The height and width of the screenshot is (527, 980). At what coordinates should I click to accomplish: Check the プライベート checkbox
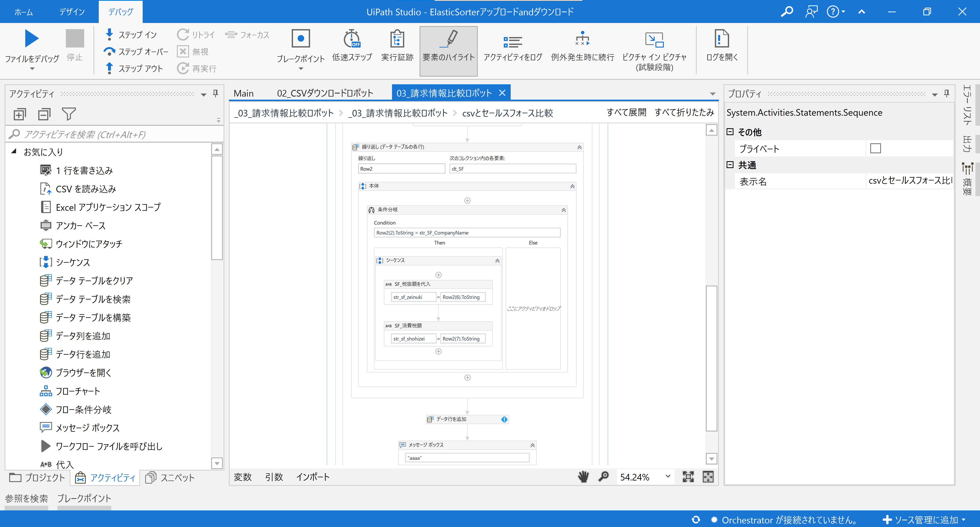pyautogui.click(x=875, y=148)
